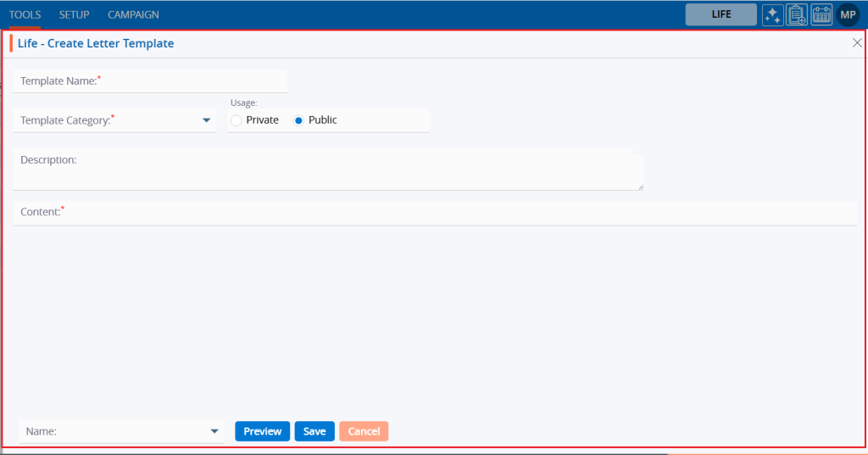Save the letter template
This screenshot has width=868, height=455.
click(314, 431)
